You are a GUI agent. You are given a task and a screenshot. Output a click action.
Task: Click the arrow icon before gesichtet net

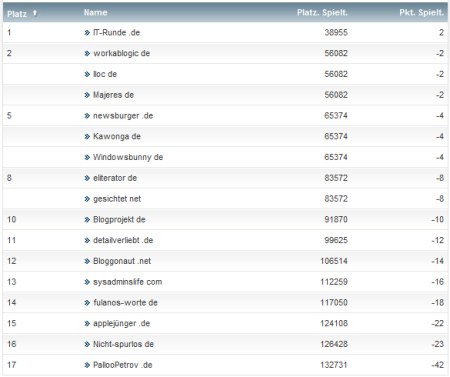coord(87,199)
